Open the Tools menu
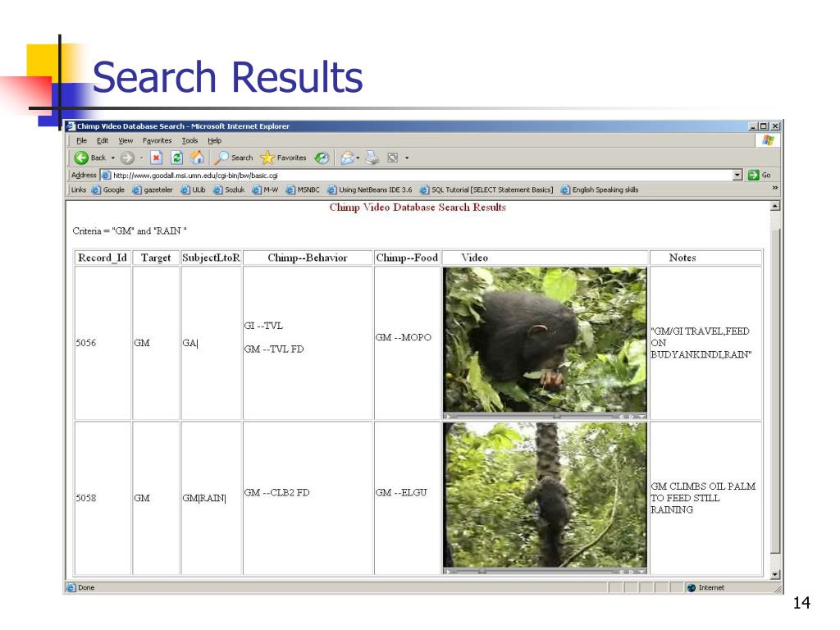This screenshot has width=840, height=630. [x=189, y=140]
